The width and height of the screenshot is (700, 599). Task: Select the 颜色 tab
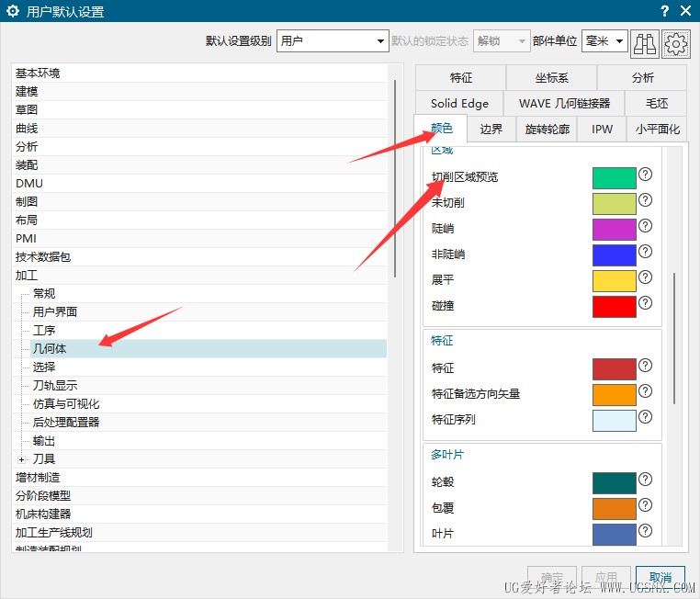click(x=441, y=129)
